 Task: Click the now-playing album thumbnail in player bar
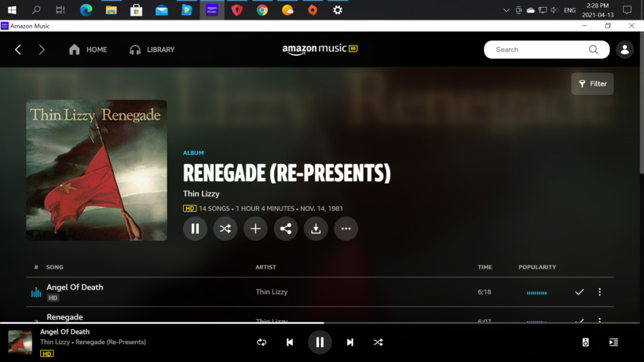click(x=20, y=342)
